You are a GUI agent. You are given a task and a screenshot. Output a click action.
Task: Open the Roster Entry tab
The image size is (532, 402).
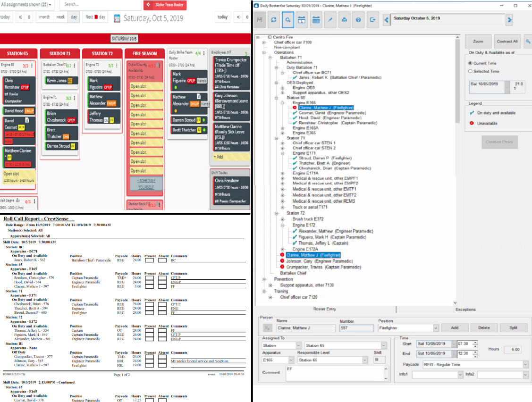point(325,309)
